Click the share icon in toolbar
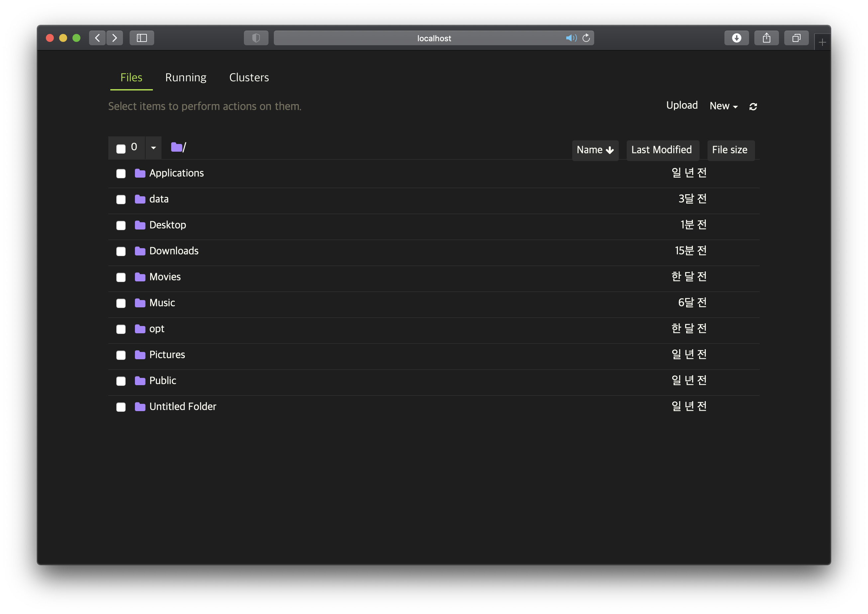868x614 pixels. [766, 38]
